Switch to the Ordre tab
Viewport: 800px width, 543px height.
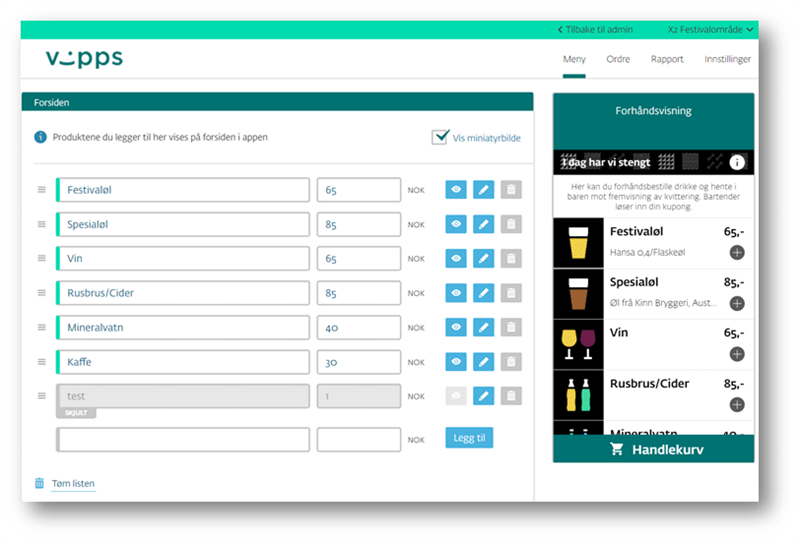618,59
